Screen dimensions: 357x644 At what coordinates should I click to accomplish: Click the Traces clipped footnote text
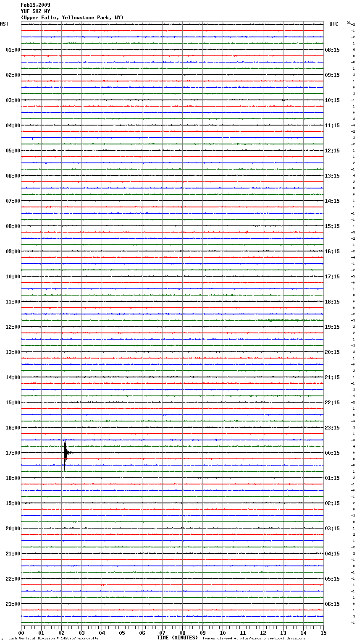tap(254, 638)
